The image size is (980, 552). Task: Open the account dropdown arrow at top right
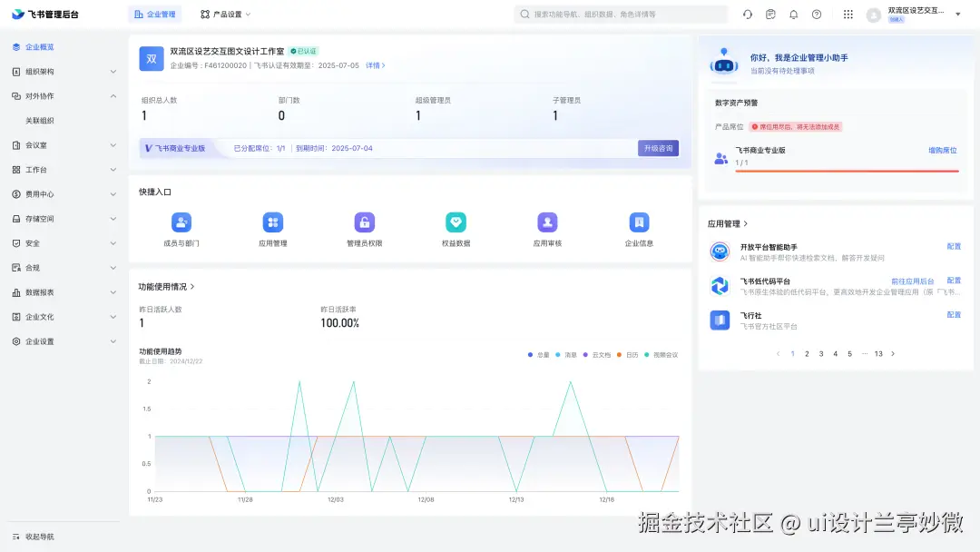pos(957,15)
